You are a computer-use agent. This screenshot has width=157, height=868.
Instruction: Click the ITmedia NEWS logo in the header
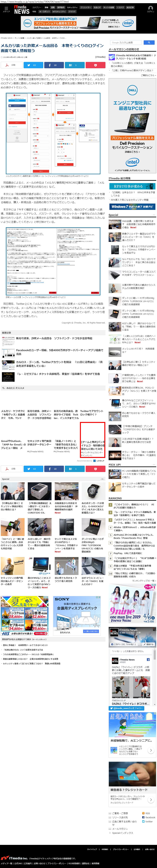pyautogui.click(x=22, y=10)
